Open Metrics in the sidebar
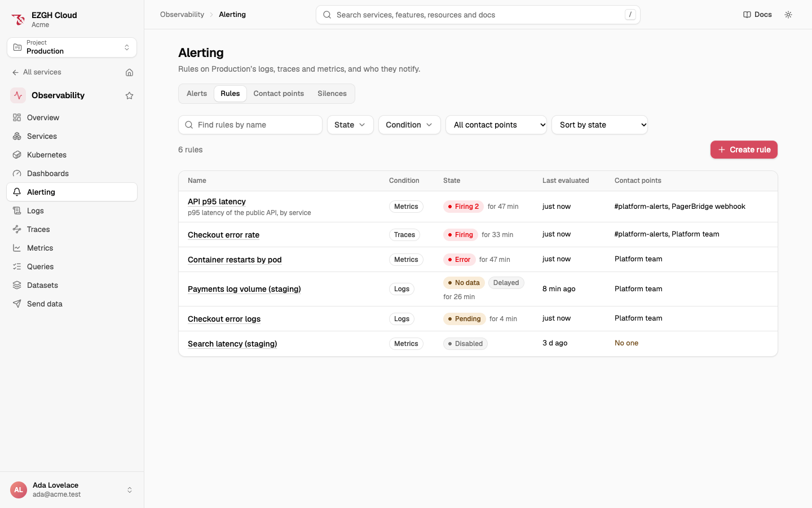The height and width of the screenshot is (508, 812). click(x=72, y=248)
